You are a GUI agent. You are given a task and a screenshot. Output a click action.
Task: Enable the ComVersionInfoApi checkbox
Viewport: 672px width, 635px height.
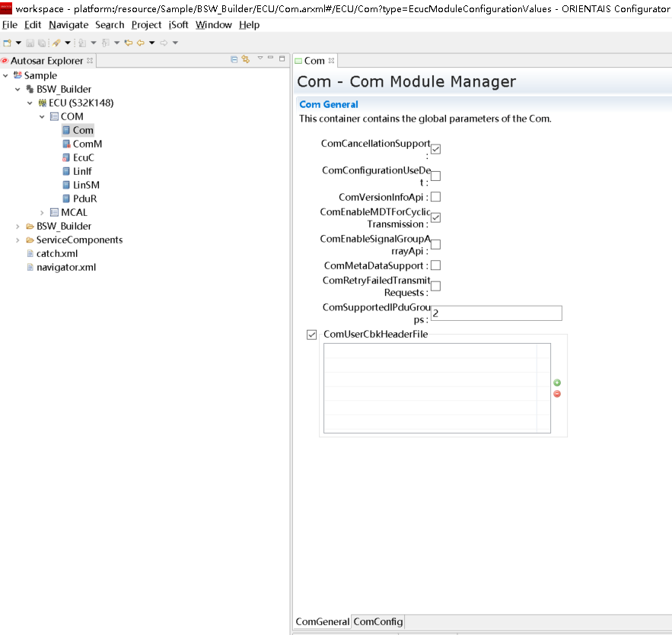point(435,197)
